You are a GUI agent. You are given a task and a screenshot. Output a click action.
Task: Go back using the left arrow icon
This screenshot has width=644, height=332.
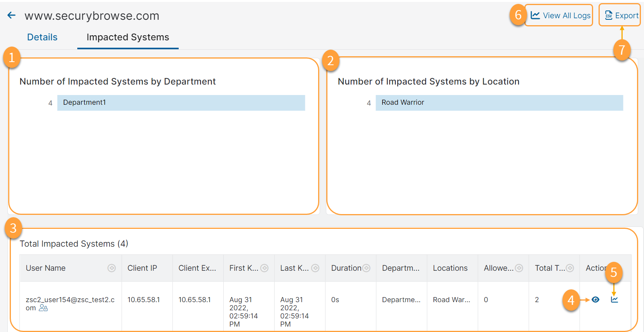(12, 15)
